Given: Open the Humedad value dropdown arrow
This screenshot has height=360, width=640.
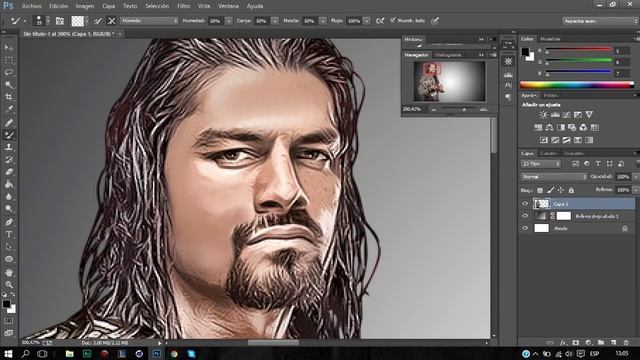Looking at the screenshot, I should pos(229,21).
